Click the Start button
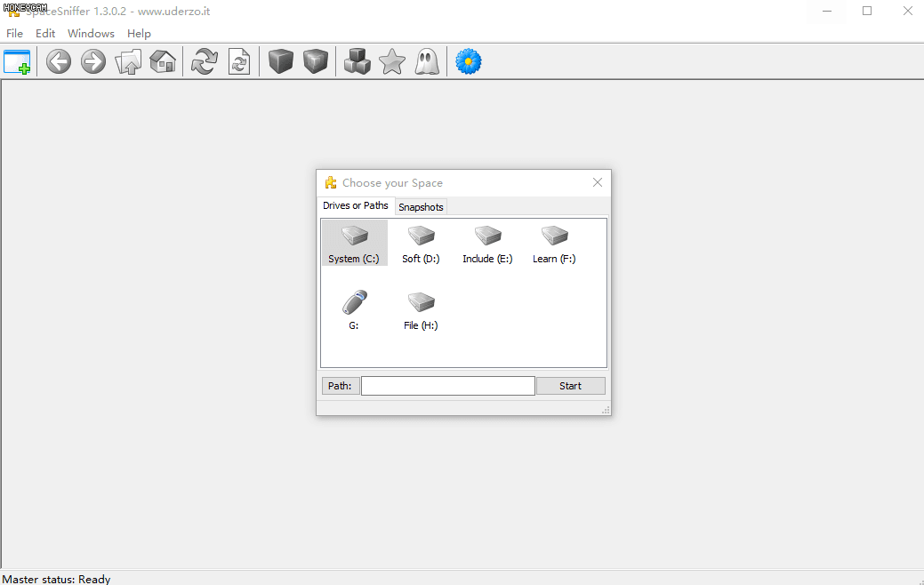This screenshot has width=924, height=585. coord(570,386)
